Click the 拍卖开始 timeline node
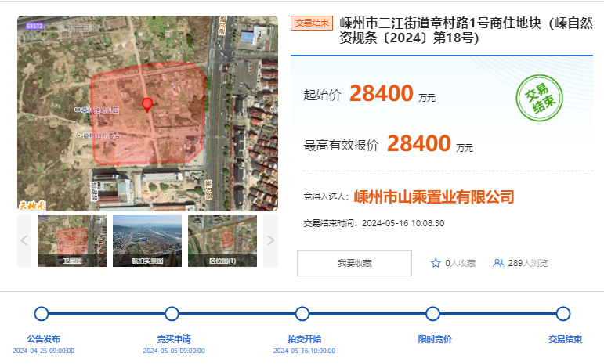The height and width of the screenshot is (364, 604). [x=302, y=314]
